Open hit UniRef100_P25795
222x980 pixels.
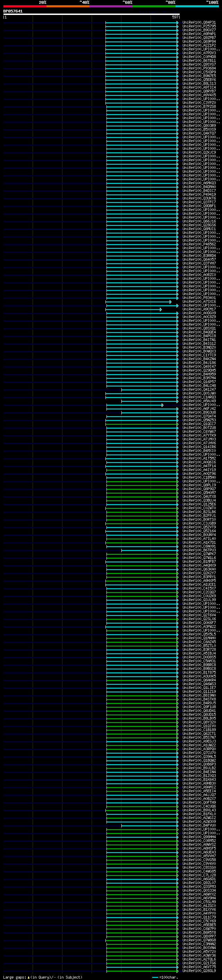pos(199,26)
